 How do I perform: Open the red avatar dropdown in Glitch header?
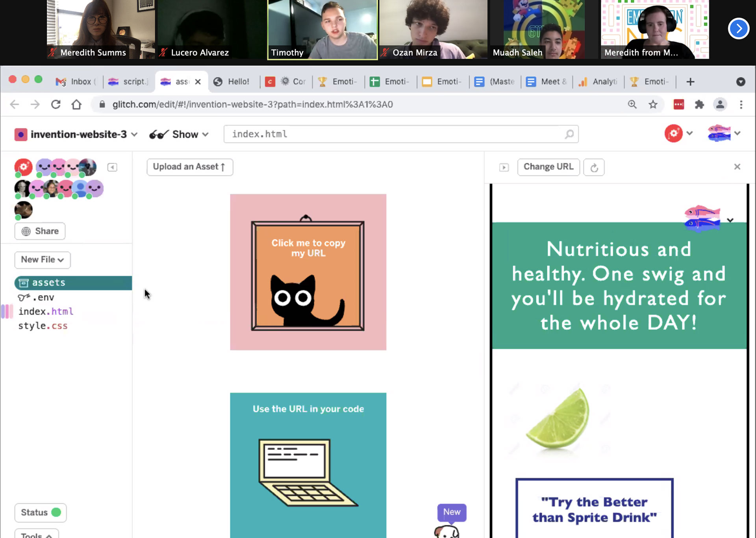pyautogui.click(x=679, y=133)
